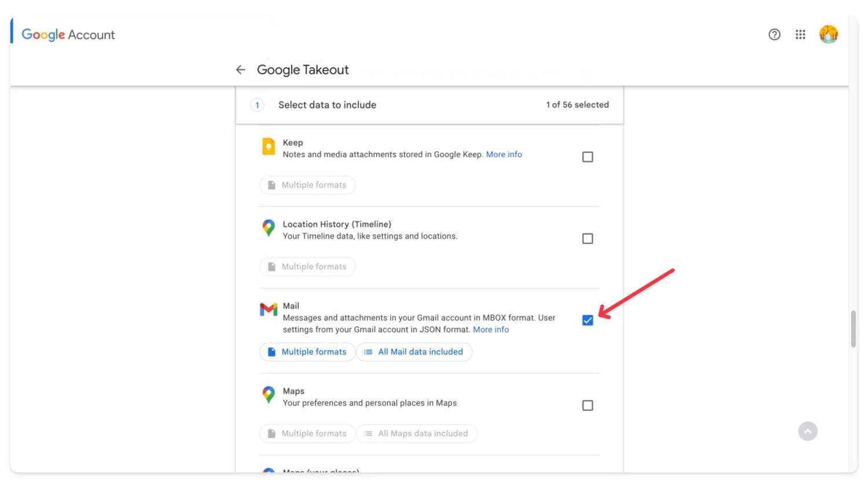
Task: Check the Keep checkbox
Action: pos(587,157)
